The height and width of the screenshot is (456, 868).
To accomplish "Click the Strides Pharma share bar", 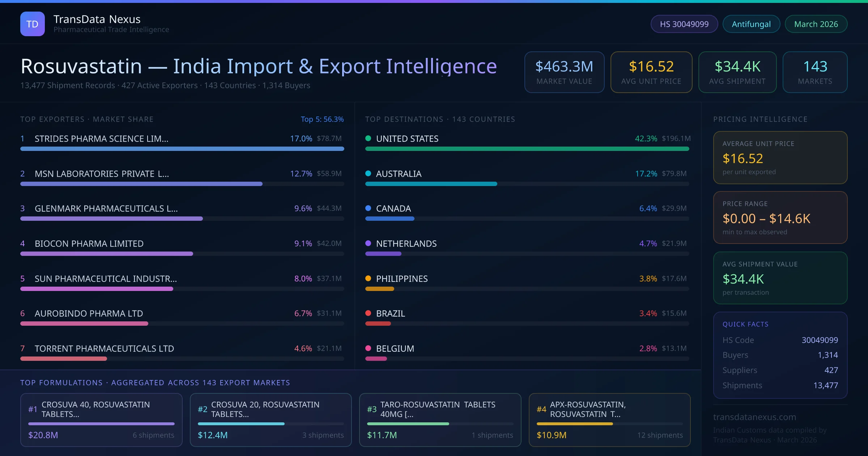I will pos(182,149).
